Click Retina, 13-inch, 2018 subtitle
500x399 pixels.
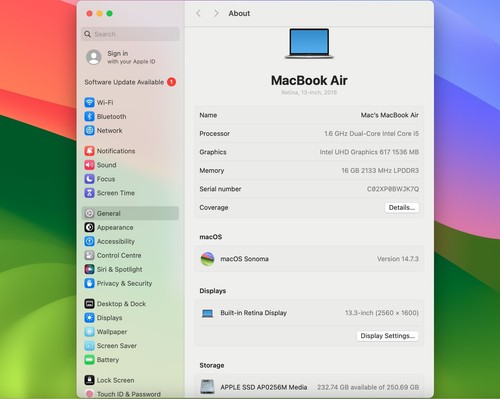[x=309, y=92]
